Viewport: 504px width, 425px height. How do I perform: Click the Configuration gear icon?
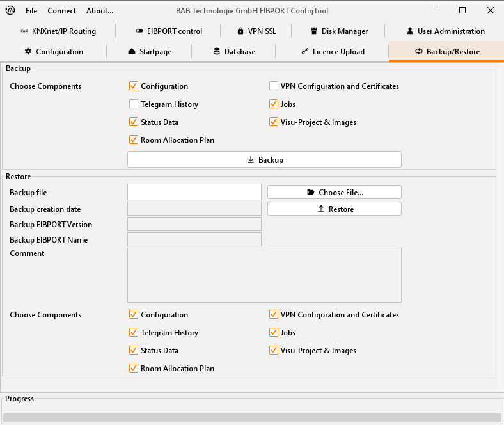click(28, 52)
